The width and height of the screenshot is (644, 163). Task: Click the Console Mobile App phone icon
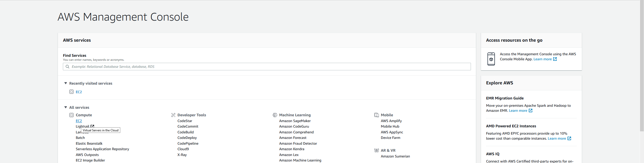click(491, 59)
